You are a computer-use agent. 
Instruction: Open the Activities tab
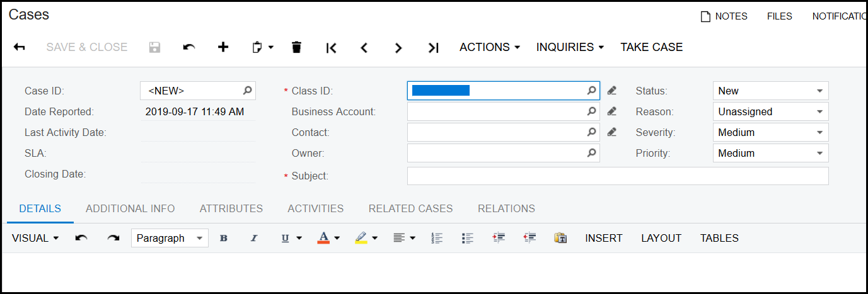pos(315,208)
